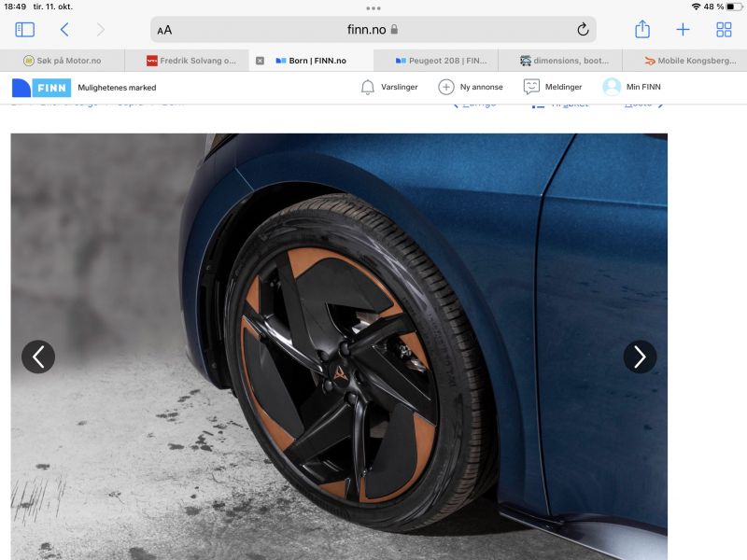Open Min FINN profile avatar

tap(612, 87)
